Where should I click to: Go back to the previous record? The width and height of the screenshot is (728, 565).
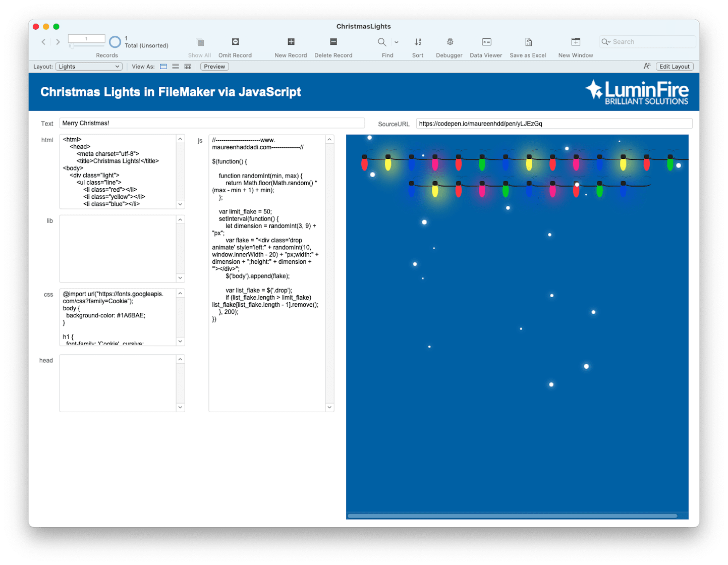tap(43, 42)
